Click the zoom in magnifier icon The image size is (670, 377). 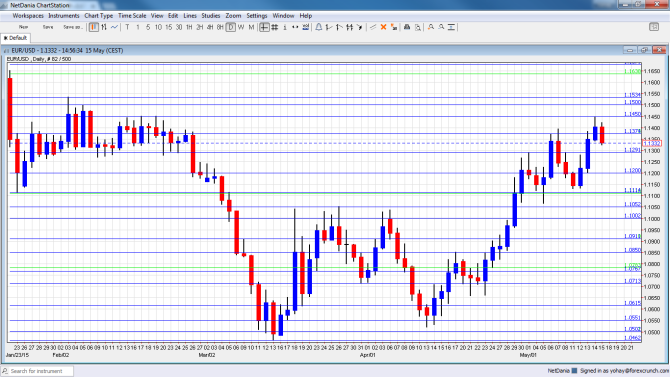pos(431,27)
